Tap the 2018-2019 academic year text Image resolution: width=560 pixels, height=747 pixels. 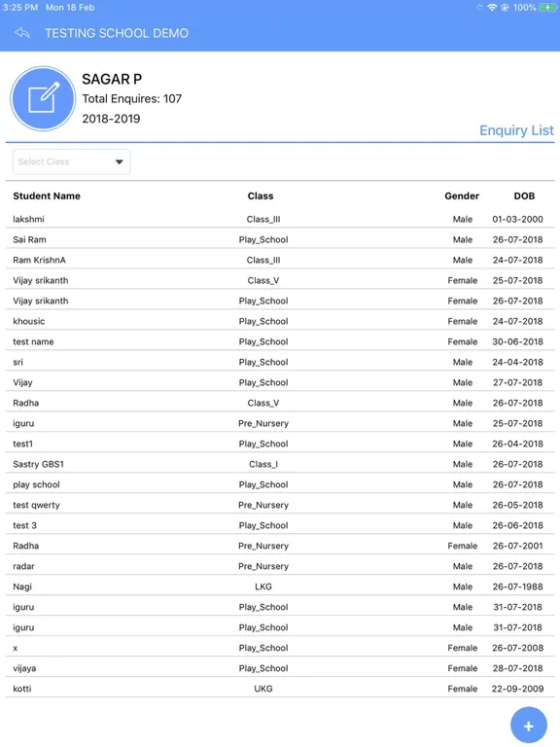click(x=111, y=119)
